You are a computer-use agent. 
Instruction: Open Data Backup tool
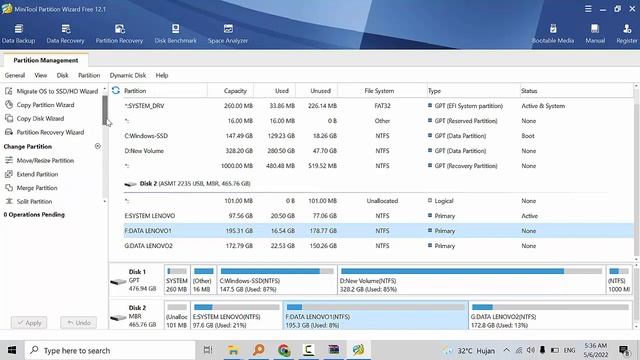tap(18, 33)
